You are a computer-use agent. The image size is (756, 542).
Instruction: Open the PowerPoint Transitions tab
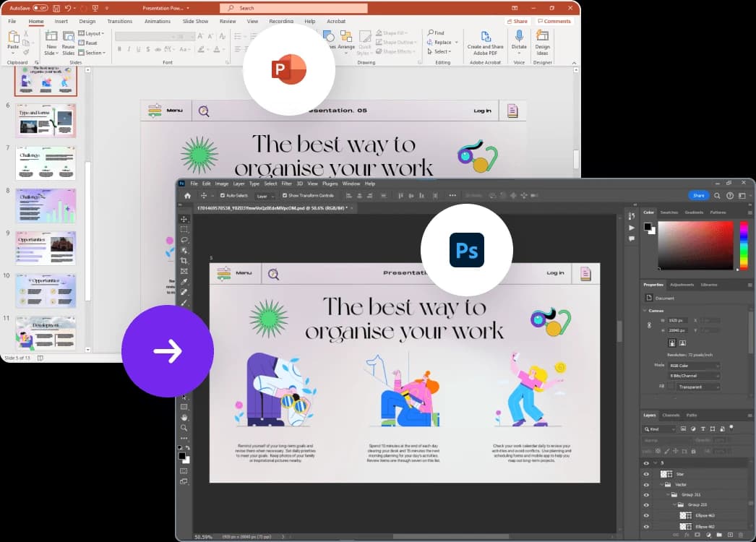[x=119, y=21]
